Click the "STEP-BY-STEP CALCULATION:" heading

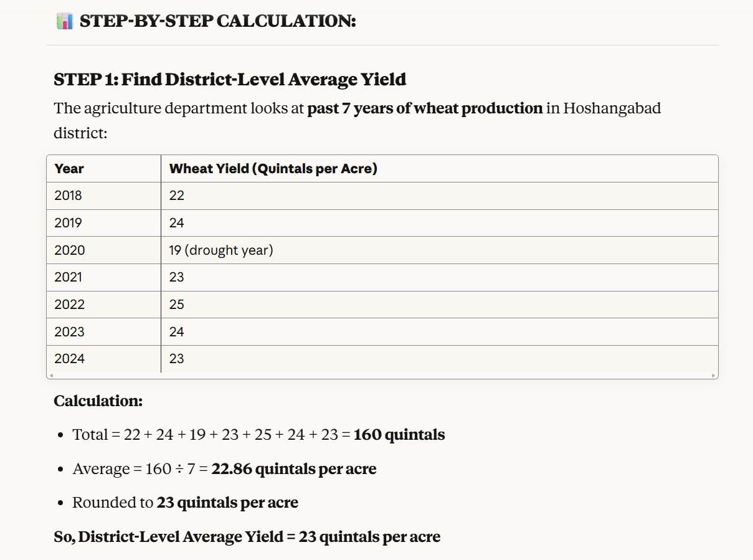217,21
